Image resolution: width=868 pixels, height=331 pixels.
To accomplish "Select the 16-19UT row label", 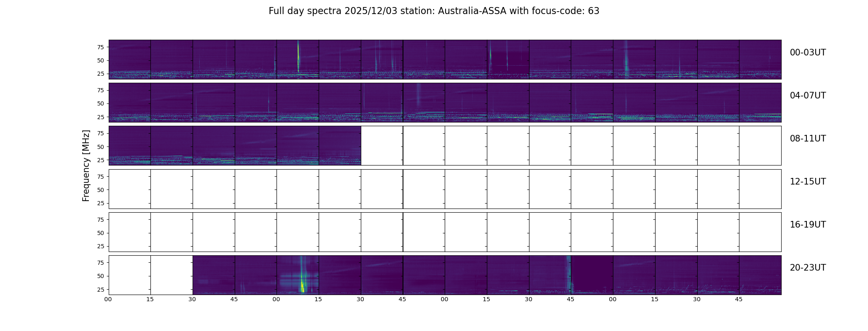I will 807,225.
